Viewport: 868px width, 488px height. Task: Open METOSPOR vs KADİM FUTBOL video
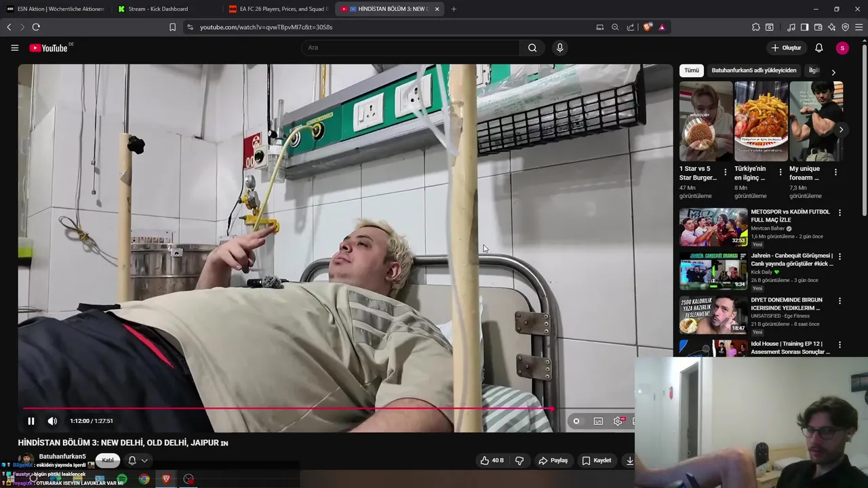tap(713, 227)
